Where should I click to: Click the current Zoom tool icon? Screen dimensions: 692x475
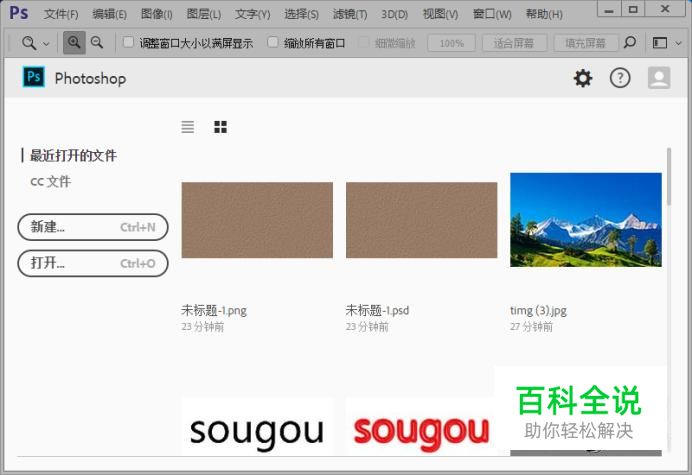coord(29,43)
